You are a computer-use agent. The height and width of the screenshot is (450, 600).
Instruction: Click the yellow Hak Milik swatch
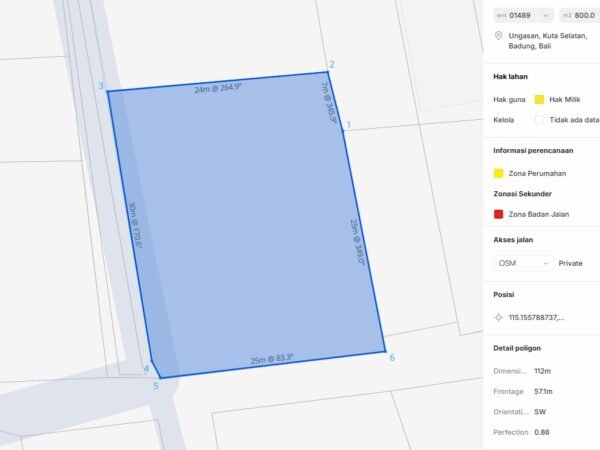pyautogui.click(x=539, y=100)
